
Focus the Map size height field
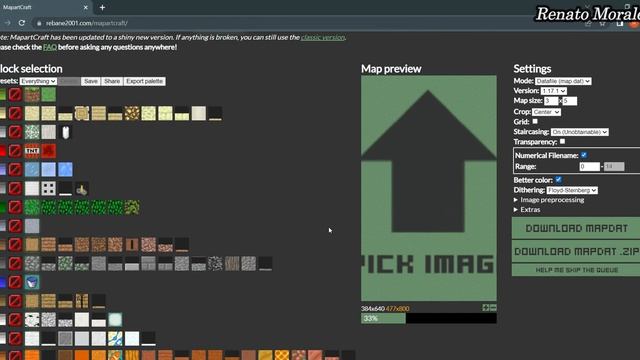pyautogui.click(x=570, y=101)
